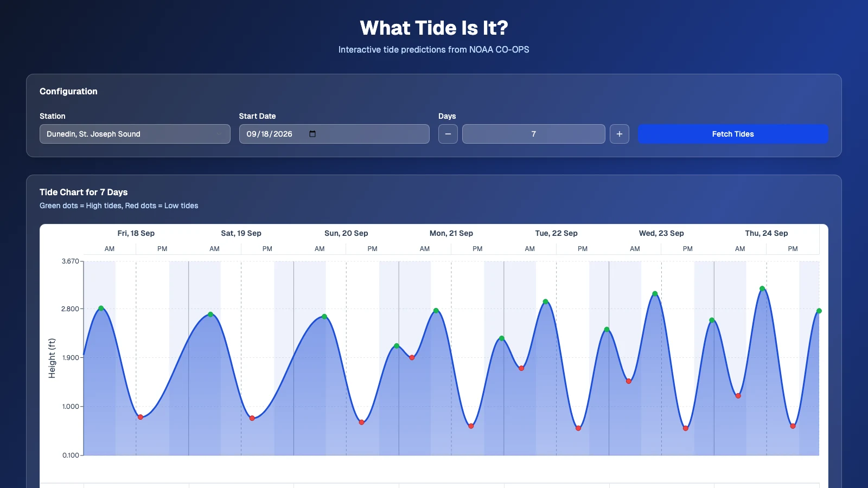This screenshot has height=488, width=868.
Task: Click the Configuration heading
Action: click(x=68, y=91)
